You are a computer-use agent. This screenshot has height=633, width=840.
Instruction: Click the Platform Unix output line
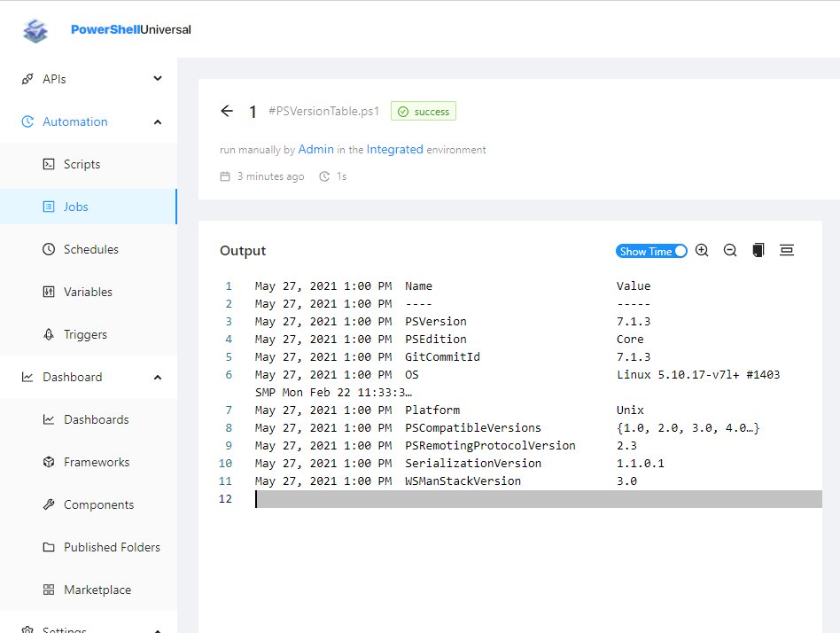pos(538,410)
